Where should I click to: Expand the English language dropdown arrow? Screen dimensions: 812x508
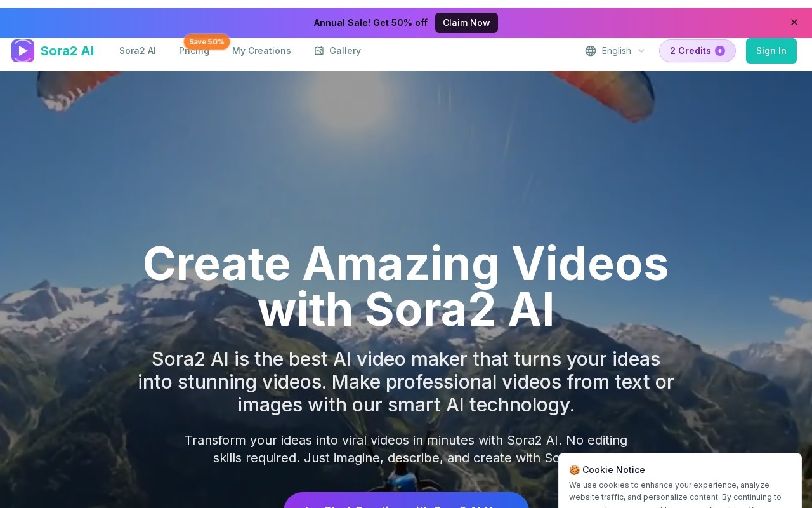click(641, 51)
